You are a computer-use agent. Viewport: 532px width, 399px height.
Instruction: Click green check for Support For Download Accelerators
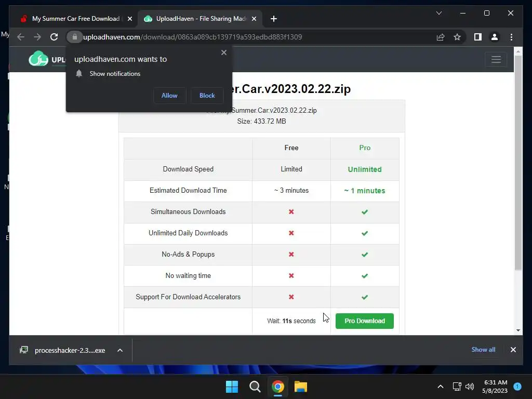[x=365, y=297]
